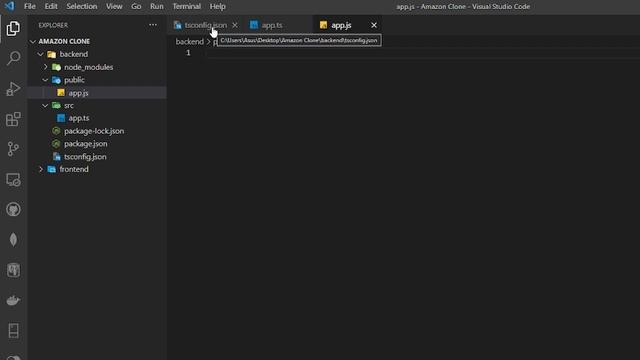640x360 pixels.
Task: Open the Explorer view in activity bar
Action: tap(13, 29)
